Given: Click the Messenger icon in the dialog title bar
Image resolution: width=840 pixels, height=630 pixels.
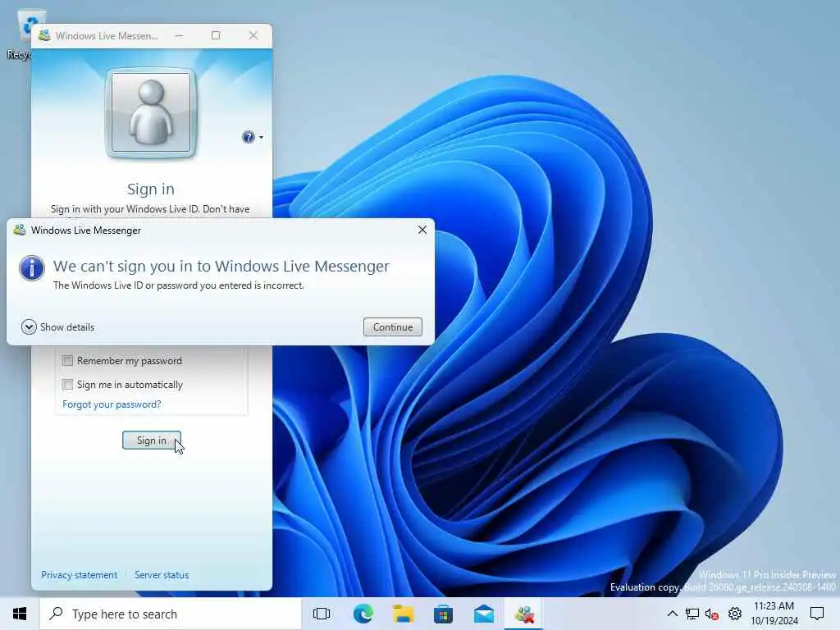Looking at the screenshot, I should coord(20,231).
